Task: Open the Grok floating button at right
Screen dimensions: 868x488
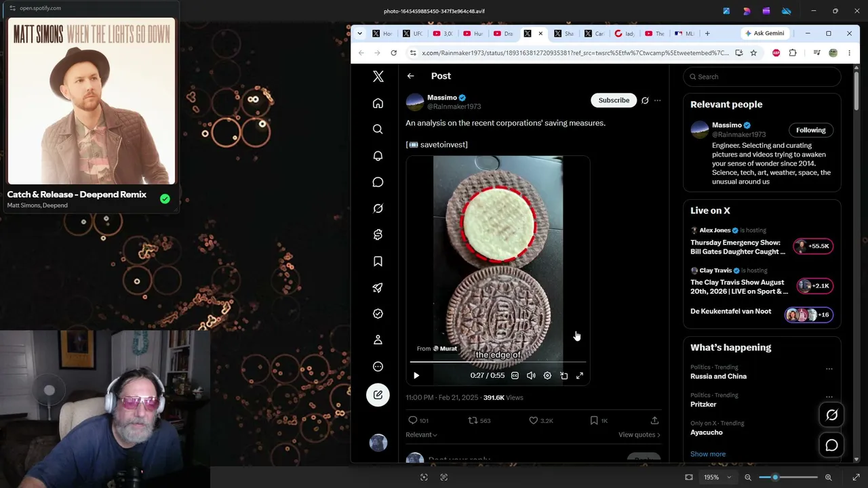Action: (x=832, y=415)
